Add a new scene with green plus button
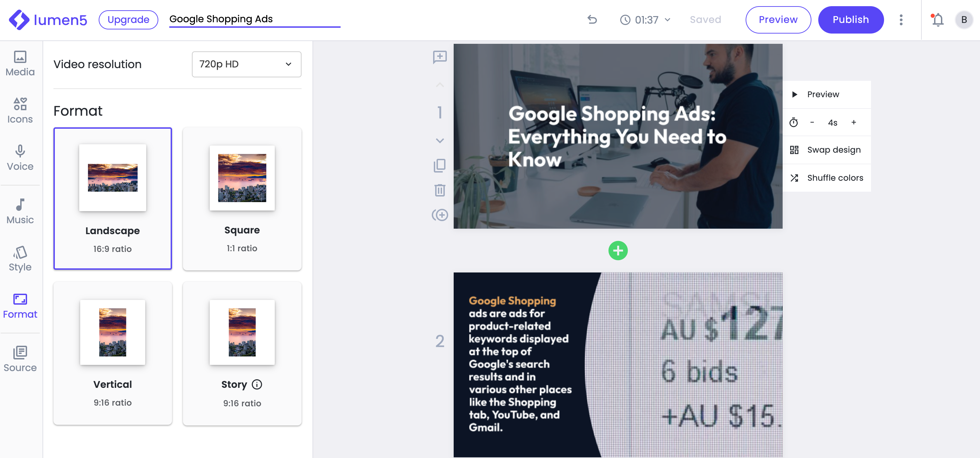 pos(618,251)
